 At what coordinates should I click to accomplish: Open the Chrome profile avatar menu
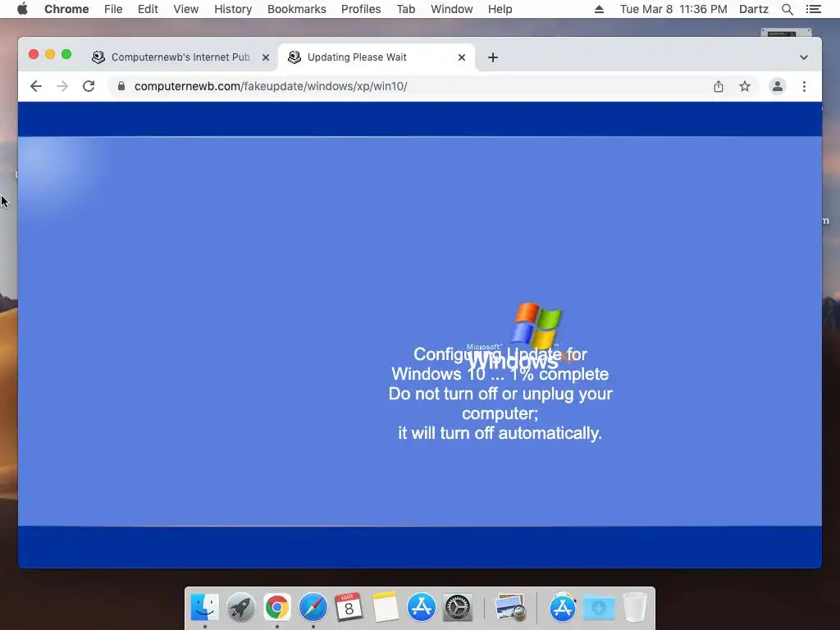[778, 86]
